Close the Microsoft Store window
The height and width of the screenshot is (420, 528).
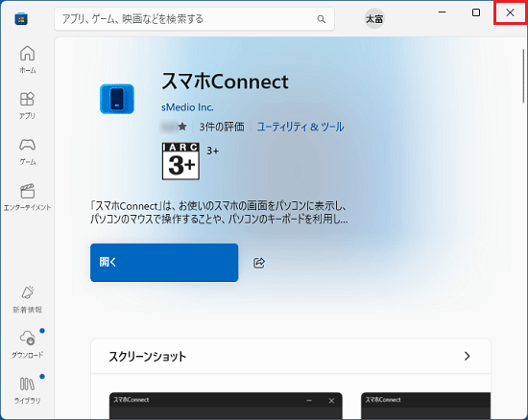click(x=510, y=12)
